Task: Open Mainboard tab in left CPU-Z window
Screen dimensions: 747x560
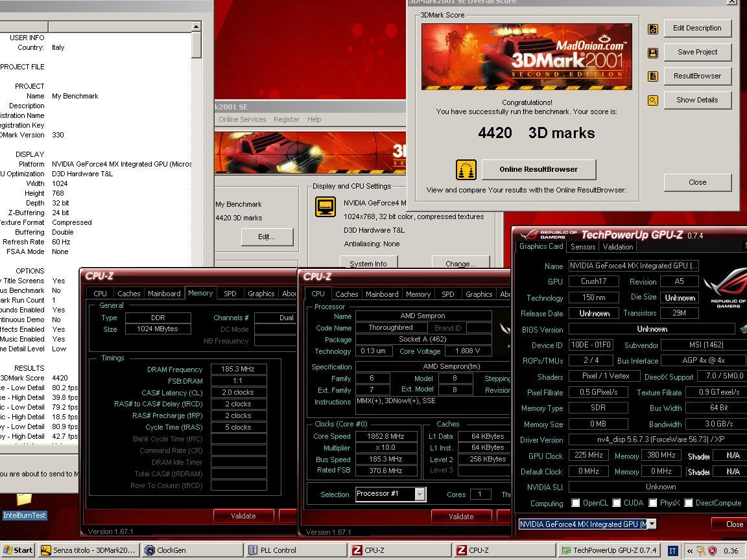Action: [164, 294]
